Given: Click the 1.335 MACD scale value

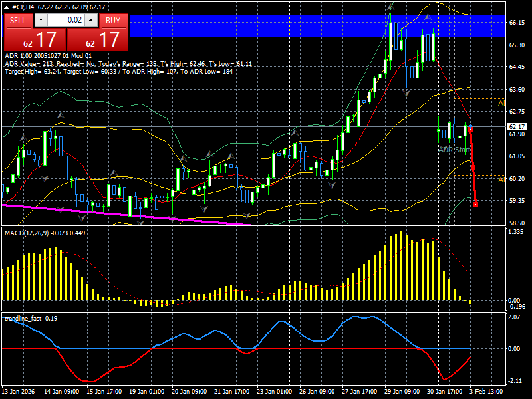Looking at the screenshot, I should point(517,231).
